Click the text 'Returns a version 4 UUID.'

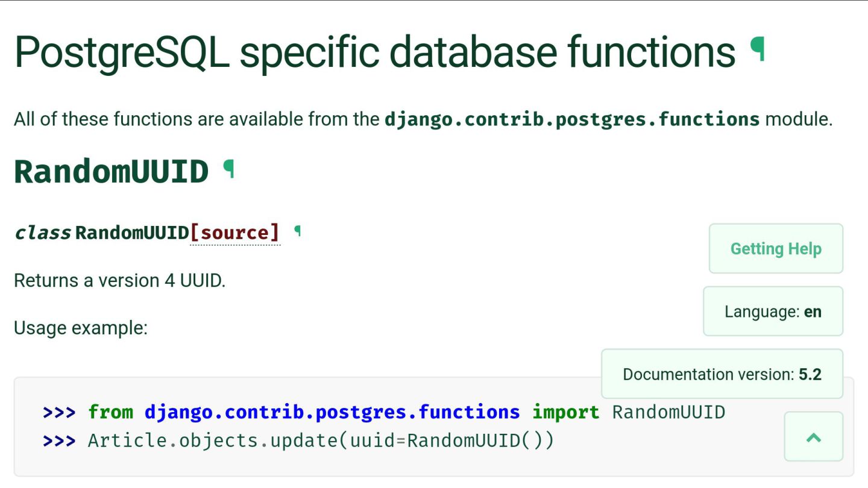tap(119, 281)
